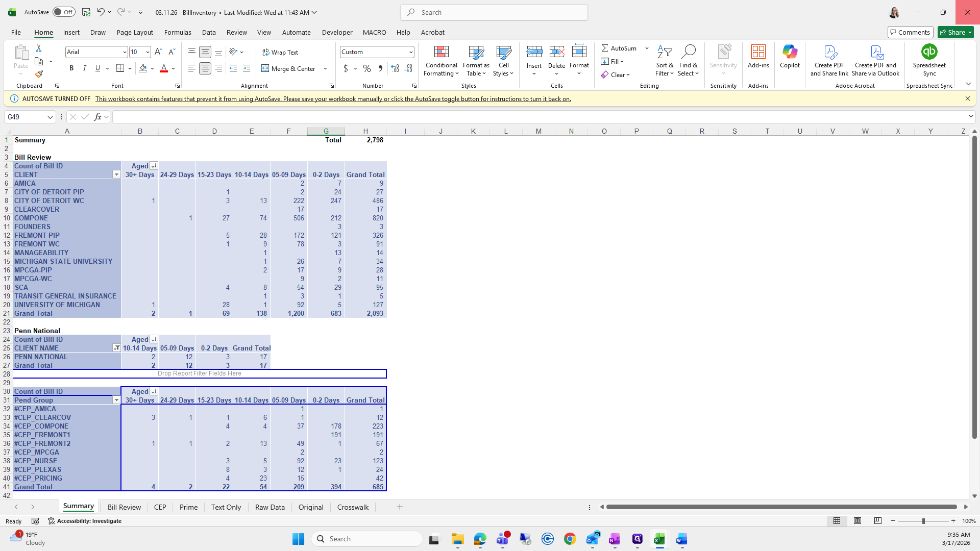Open Find & Select tool
Screen dimensions: 980x551
tap(688, 61)
